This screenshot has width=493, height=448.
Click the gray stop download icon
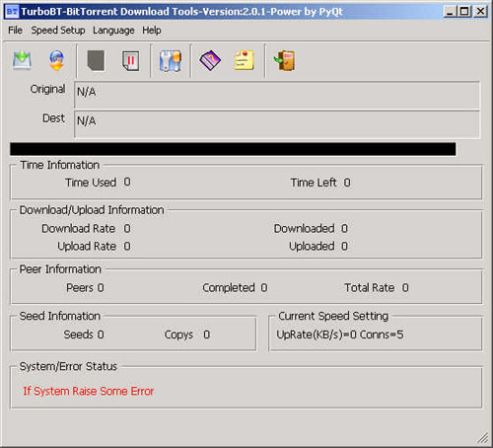point(96,60)
